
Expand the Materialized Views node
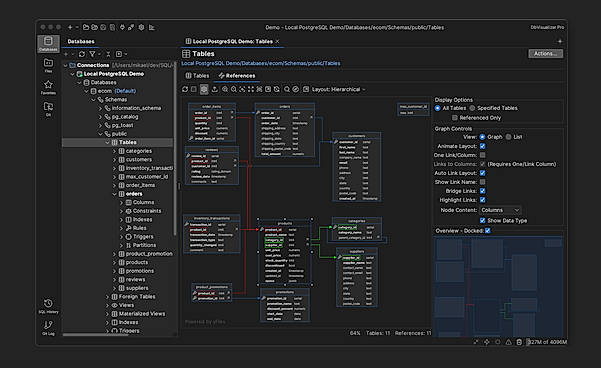click(107, 314)
